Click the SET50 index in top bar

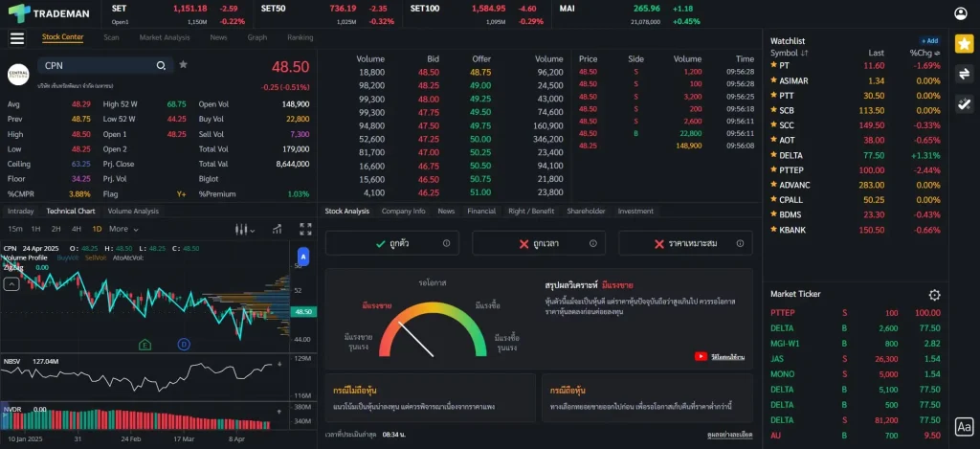[x=327, y=13]
